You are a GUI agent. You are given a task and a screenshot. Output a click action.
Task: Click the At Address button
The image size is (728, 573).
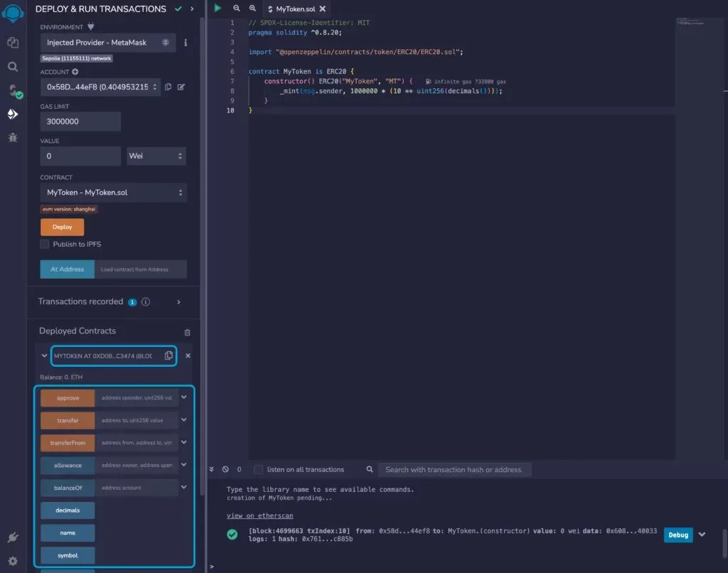[x=68, y=269]
